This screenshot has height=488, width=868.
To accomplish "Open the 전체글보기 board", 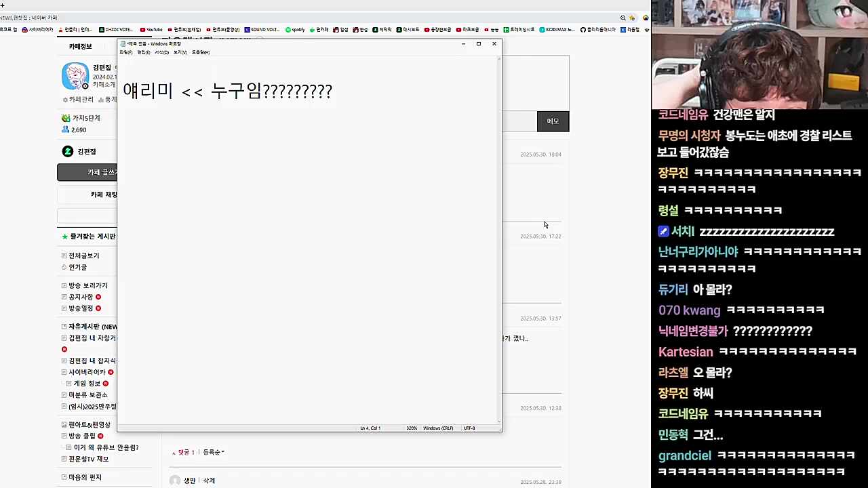I will coord(83,256).
